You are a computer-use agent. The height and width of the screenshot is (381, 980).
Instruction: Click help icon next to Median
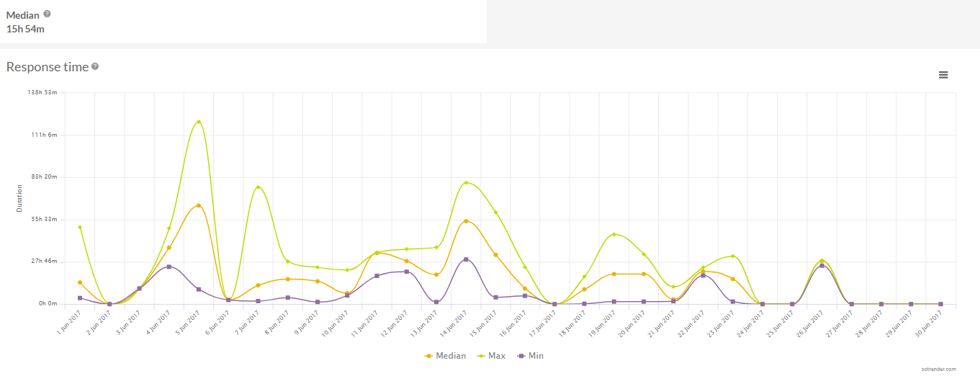48,14
